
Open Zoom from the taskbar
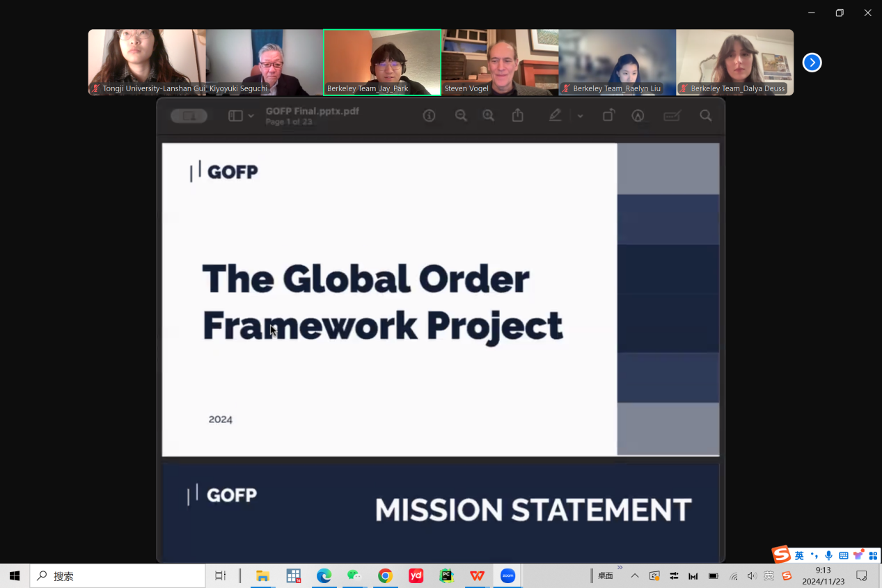(508, 575)
